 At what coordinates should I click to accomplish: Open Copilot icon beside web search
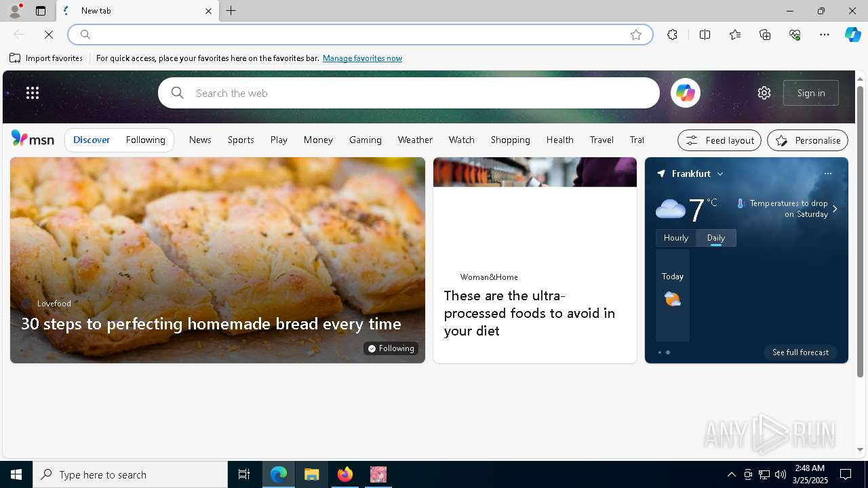coord(685,93)
